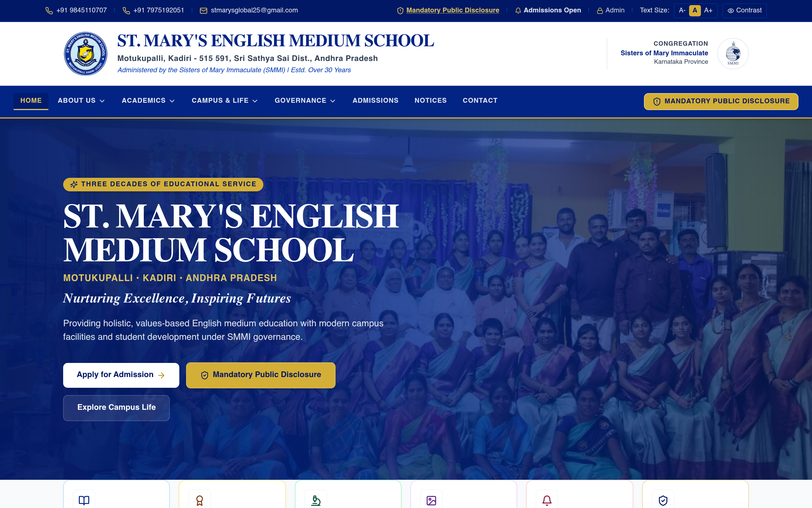
Task: Click the award ribbon card icon
Action: tap(200, 500)
